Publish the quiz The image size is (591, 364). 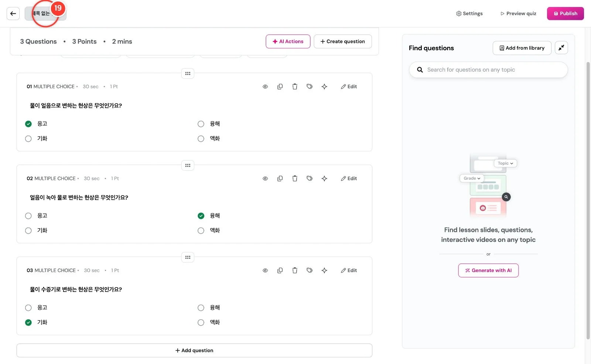(565, 14)
